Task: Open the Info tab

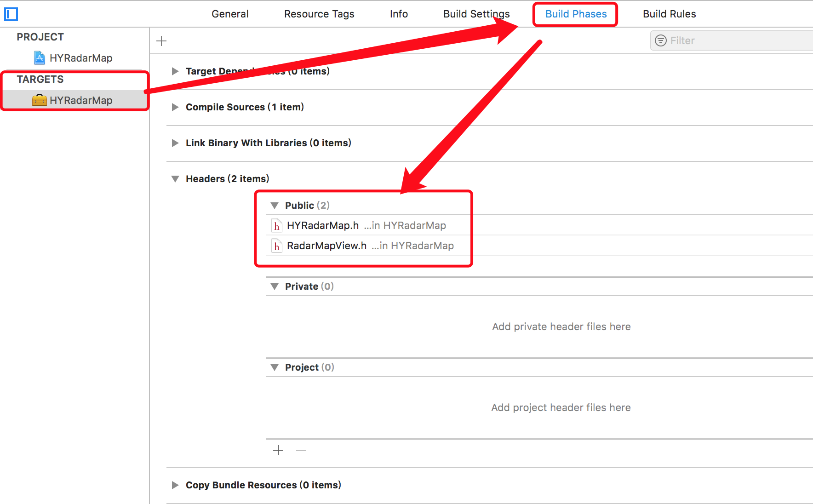Action: [x=399, y=14]
